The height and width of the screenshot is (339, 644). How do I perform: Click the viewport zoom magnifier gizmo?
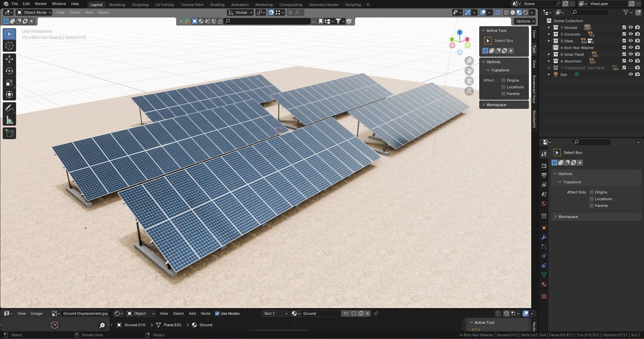coord(469,61)
